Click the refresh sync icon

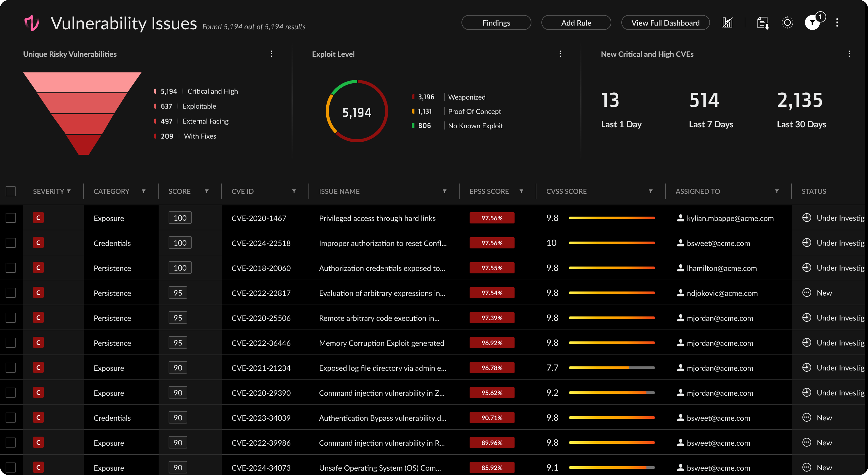787,22
